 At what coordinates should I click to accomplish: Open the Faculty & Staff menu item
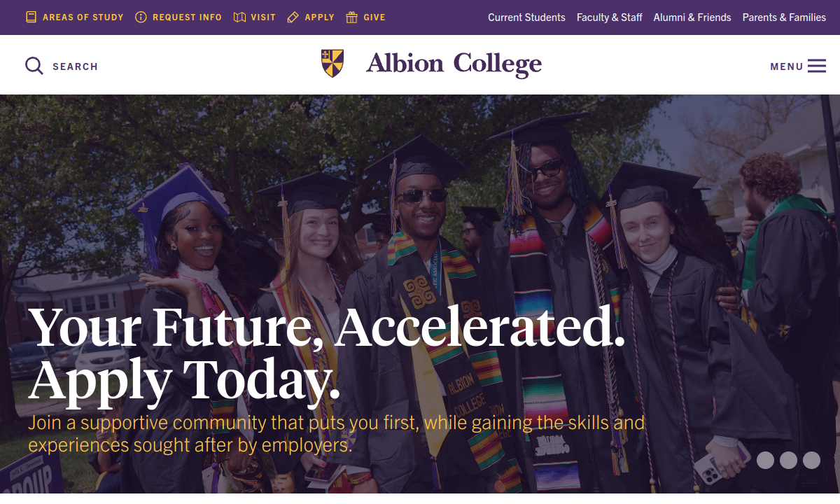click(x=609, y=17)
